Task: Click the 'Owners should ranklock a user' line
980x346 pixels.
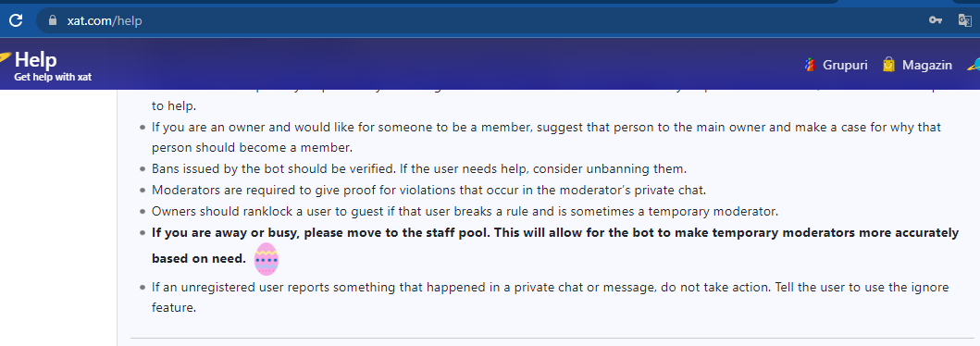Action: tap(465, 211)
